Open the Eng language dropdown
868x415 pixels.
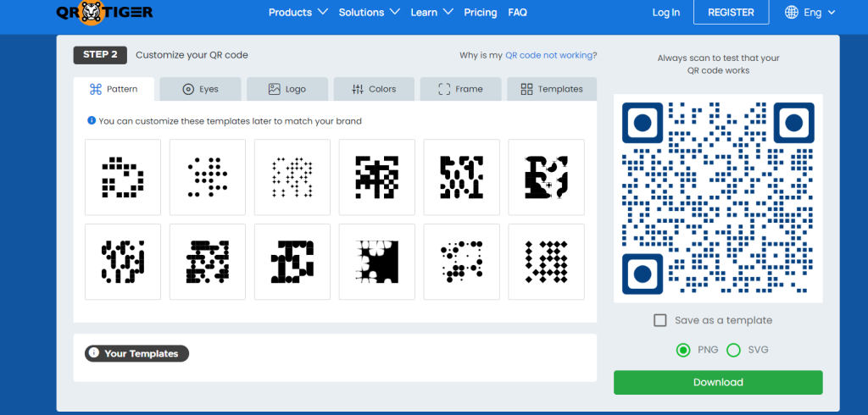810,12
